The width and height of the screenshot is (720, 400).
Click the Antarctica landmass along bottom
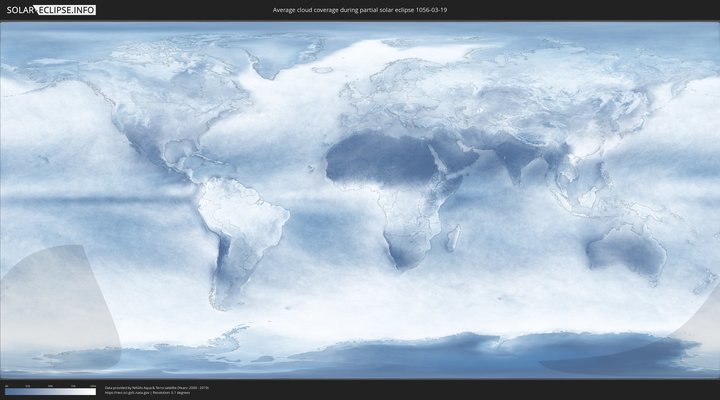pos(400,355)
